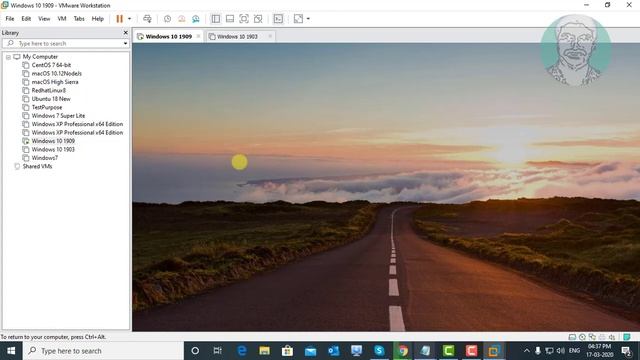Open the Library search filter dropdown
The width and height of the screenshot is (640, 360).
125,43
